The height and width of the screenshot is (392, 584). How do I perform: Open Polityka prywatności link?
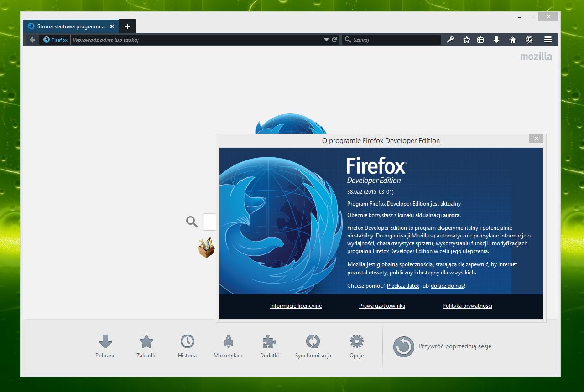pyautogui.click(x=467, y=306)
